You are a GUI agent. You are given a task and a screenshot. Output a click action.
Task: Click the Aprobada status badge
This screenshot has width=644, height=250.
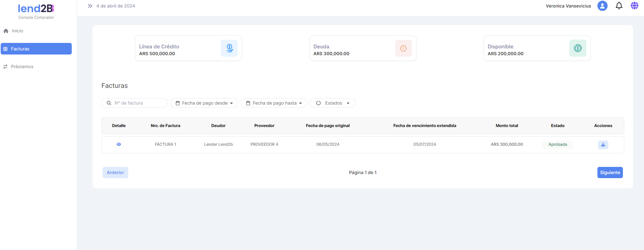pyautogui.click(x=557, y=144)
